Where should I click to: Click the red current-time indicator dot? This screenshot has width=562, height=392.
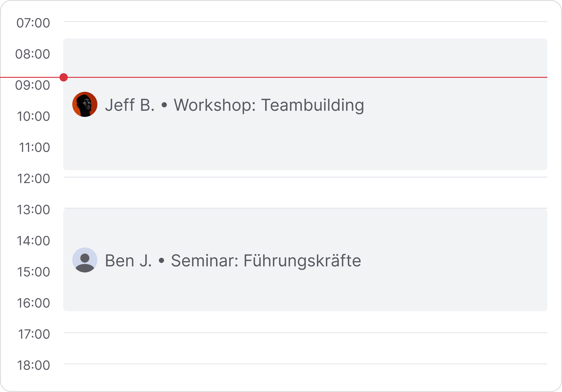pyautogui.click(x=64, y=77)
